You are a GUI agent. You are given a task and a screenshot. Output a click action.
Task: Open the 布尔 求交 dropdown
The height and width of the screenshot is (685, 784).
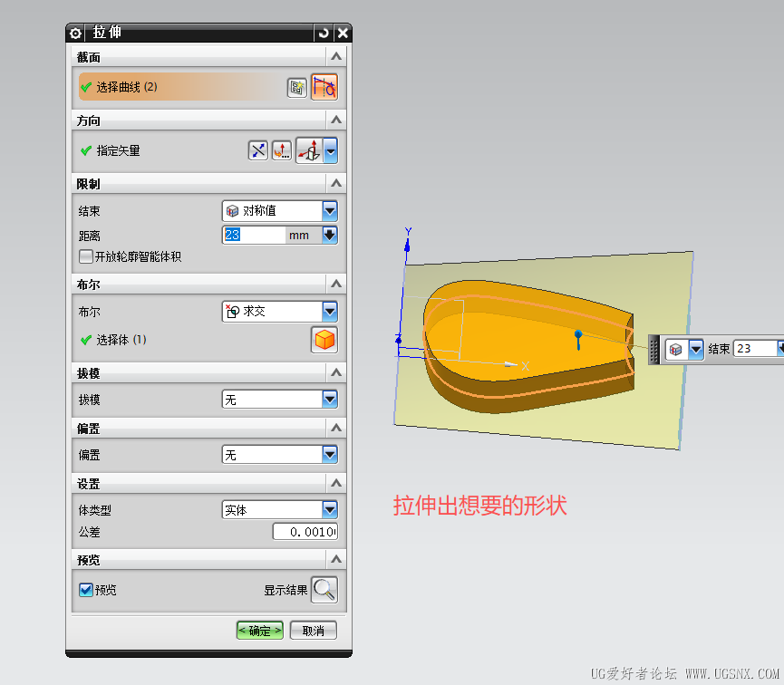coord(279,312)
